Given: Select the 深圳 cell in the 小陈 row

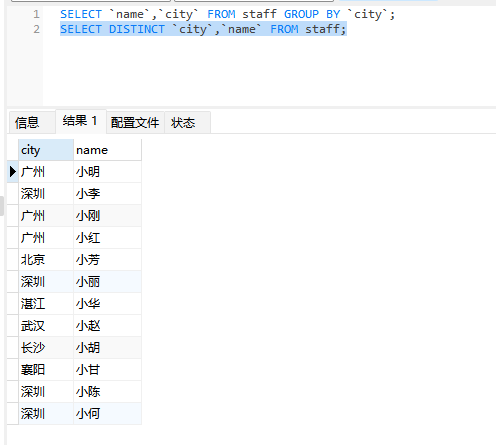Looking at the screenshot, I should 46,392.
